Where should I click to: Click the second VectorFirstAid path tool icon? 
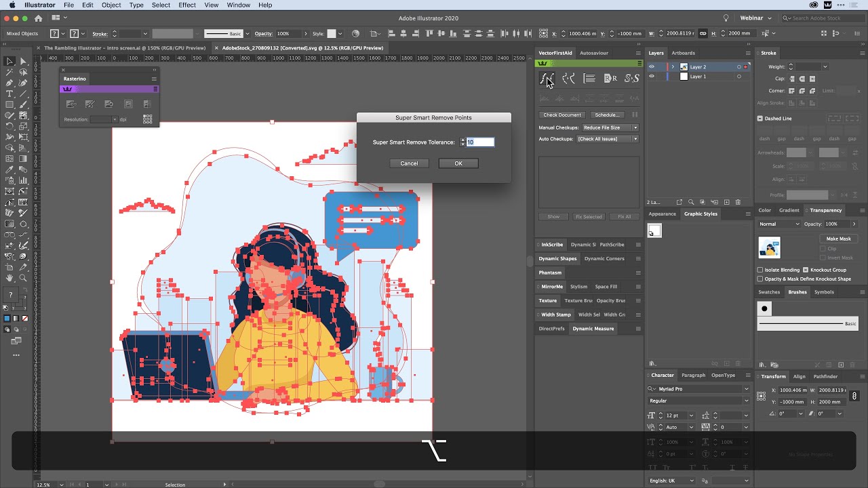pos(568,79)
